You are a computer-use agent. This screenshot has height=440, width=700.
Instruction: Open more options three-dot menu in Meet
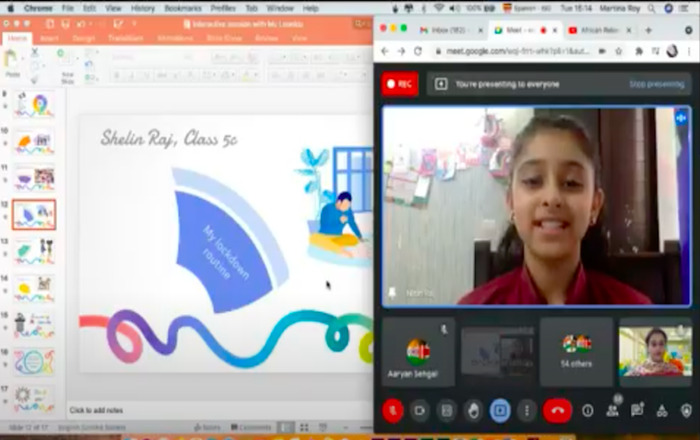point(527,411)
